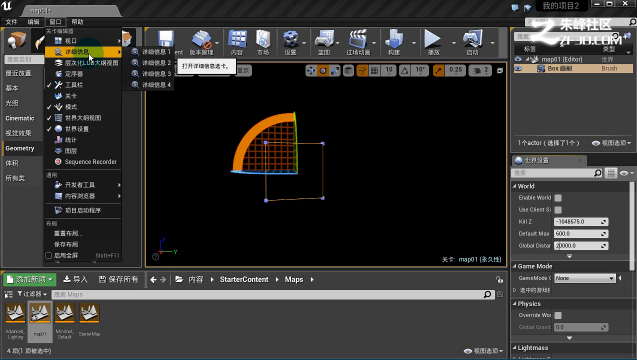
Task: Click the 搜索 Maps search field
Action: click(272, 294)
